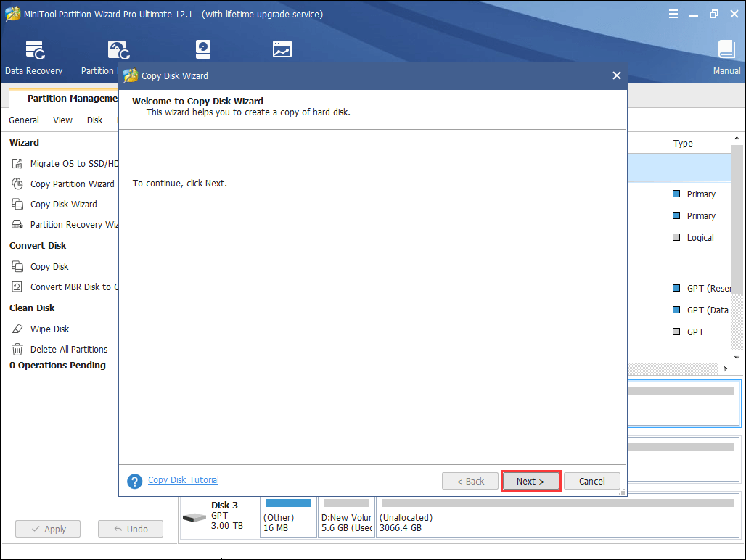Open the Data Recovery tool
Viewport: 746px width, 560px height.
[x=34, y=57]
